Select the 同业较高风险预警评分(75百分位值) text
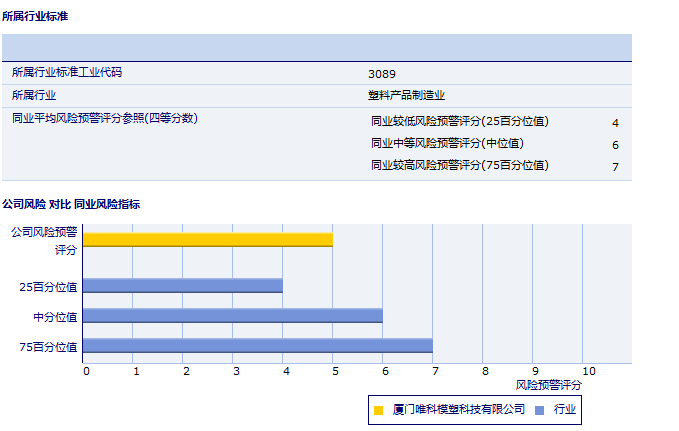This screenshot has height=431, width=679. pyautogui.click(x=460, y=165)
